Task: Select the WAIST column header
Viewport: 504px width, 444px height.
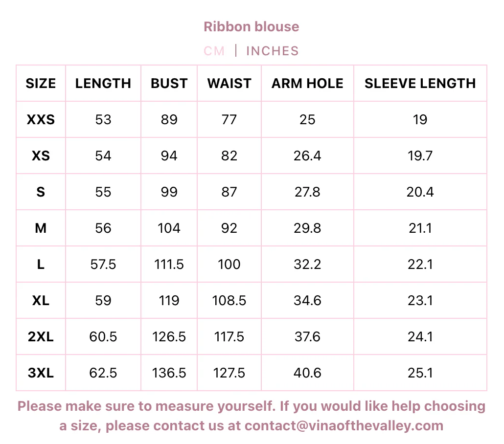Action: pos(229,83)
